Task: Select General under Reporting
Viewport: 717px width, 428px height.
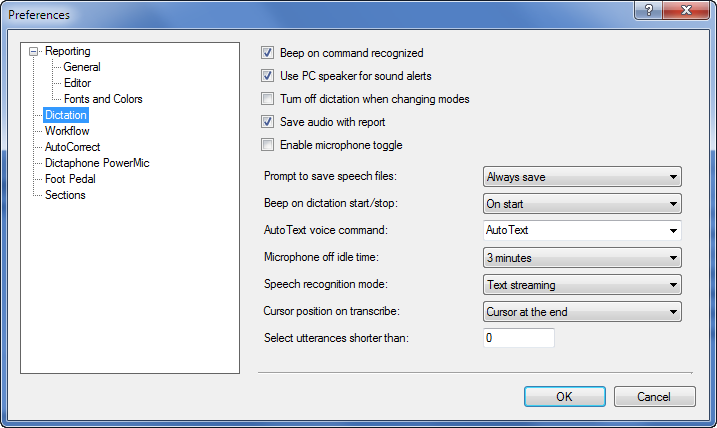Action: click(82, 67)
